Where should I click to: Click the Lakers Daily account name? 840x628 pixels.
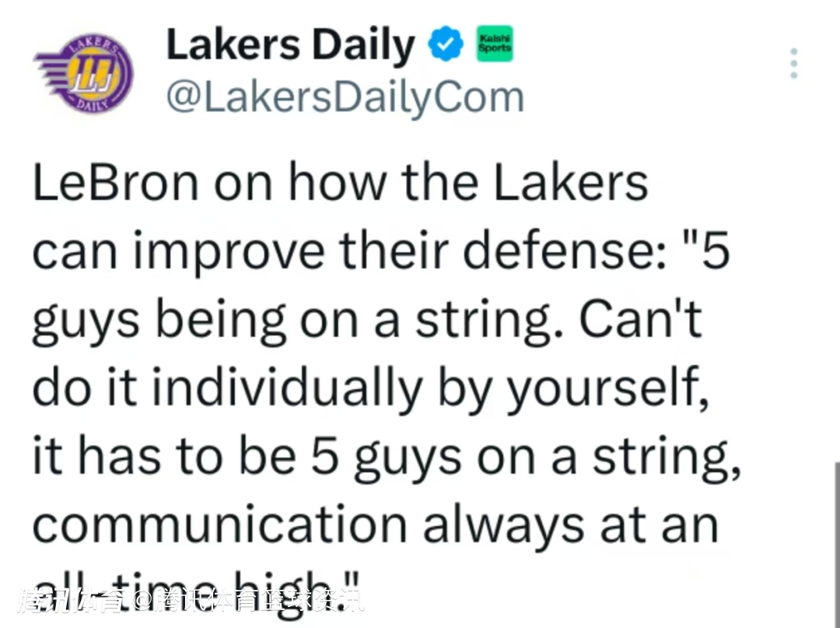tap(291, 46)
